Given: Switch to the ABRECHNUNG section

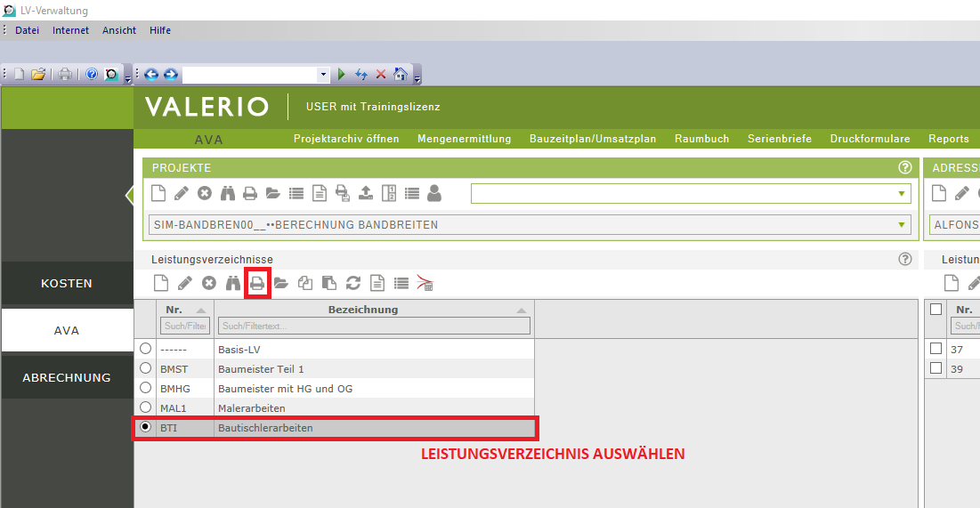Looking at the screenshot, I should (x=67, y=378).
